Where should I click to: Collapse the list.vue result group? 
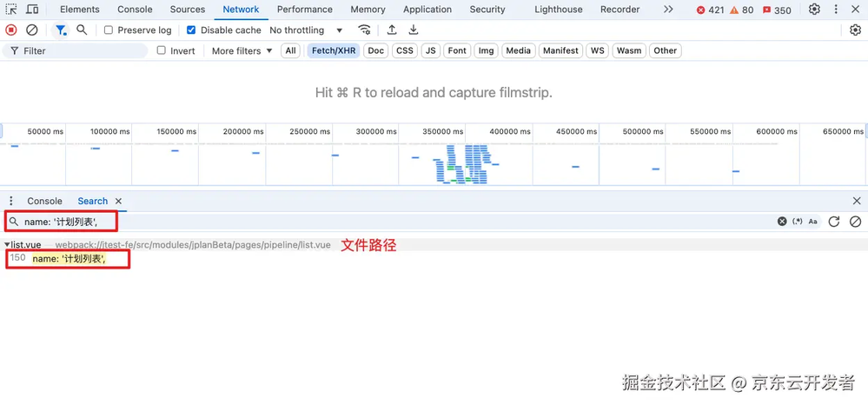pyautogui.click(x=7, y=245)
